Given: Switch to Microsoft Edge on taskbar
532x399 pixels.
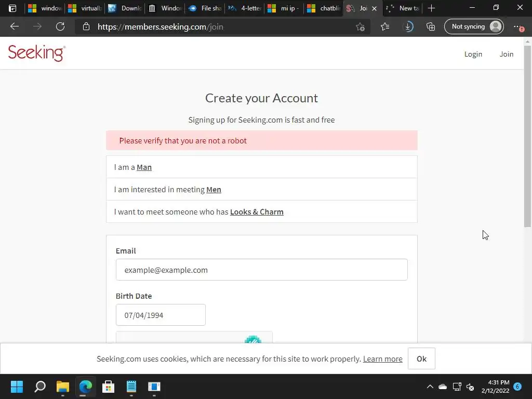Looking at the screenshot, I should pos(86,387).
